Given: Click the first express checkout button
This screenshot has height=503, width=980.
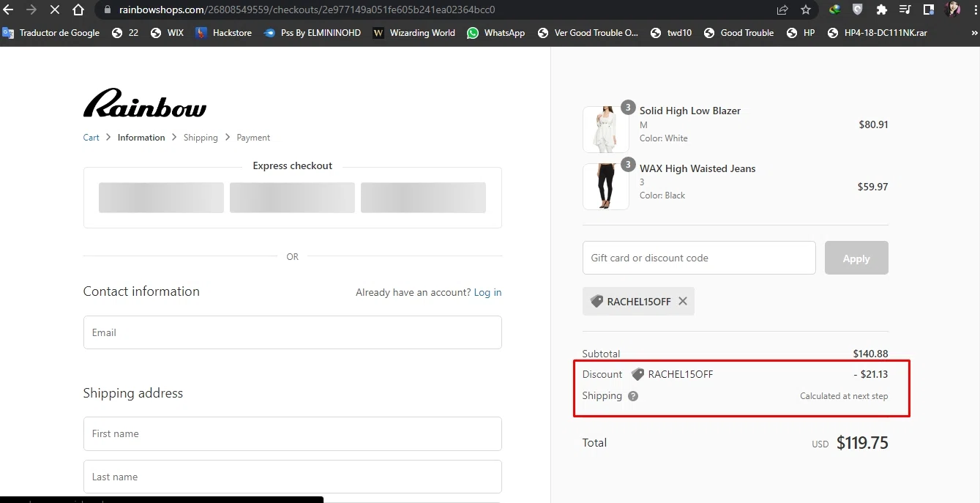Looking at the screenshot, I should coord(161,198).
